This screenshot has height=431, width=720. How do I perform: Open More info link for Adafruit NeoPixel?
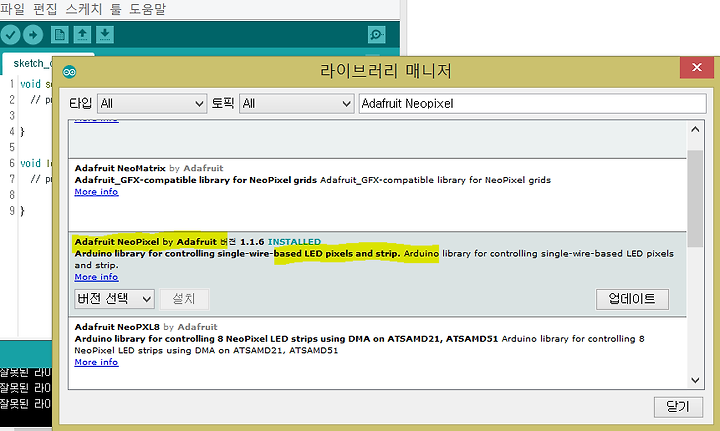(x=96, y=277)
